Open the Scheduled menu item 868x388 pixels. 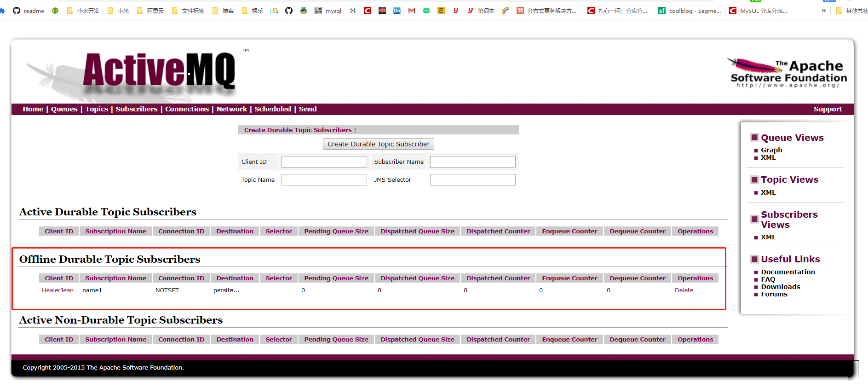273,109
